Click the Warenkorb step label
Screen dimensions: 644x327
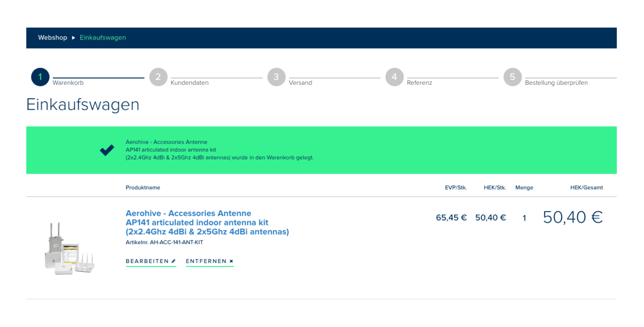pos(68,83)
